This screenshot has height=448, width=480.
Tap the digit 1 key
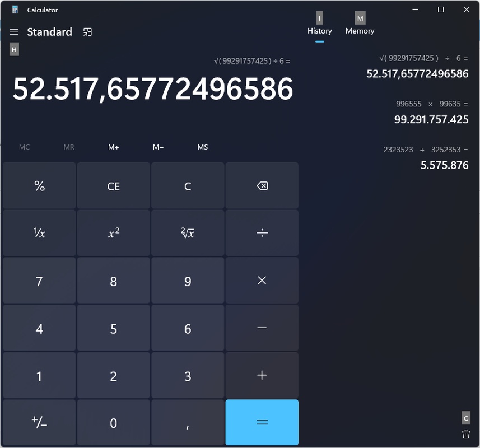40,375
